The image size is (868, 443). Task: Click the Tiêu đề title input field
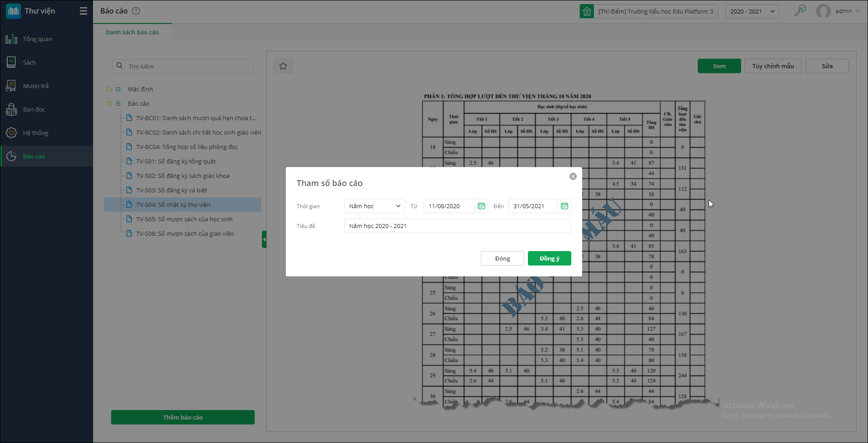pyautogui.click(x=457, y=226)
